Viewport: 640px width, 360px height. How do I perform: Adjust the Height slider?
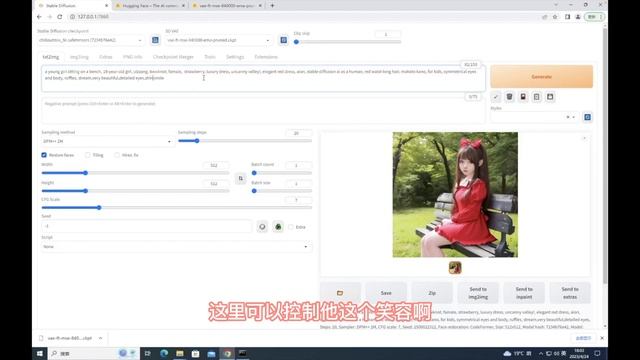[135, 191]
